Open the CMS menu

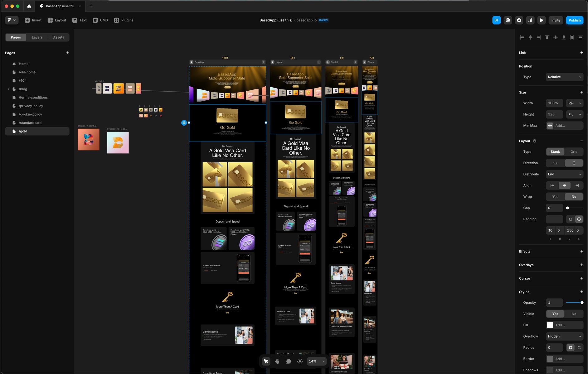(x=100, y=20)
